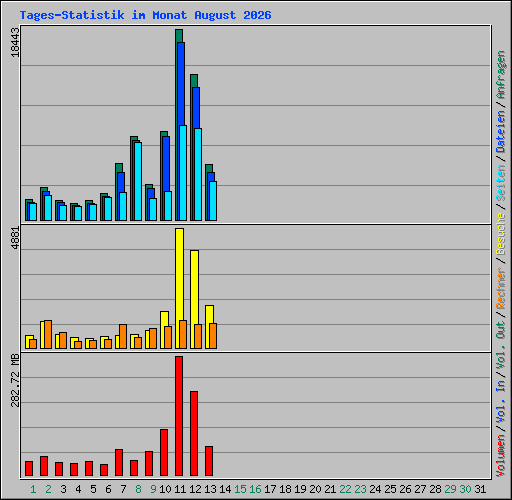Click the red Volumen legend text
Viewport: 512px width, 500px height.
pos(500,455)
